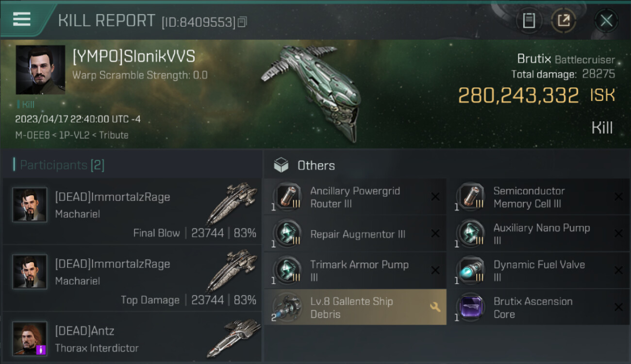This screenshot has height=364, width=631.
Task: Open the clipboard notes icon
Action: [x=529, y=21]
